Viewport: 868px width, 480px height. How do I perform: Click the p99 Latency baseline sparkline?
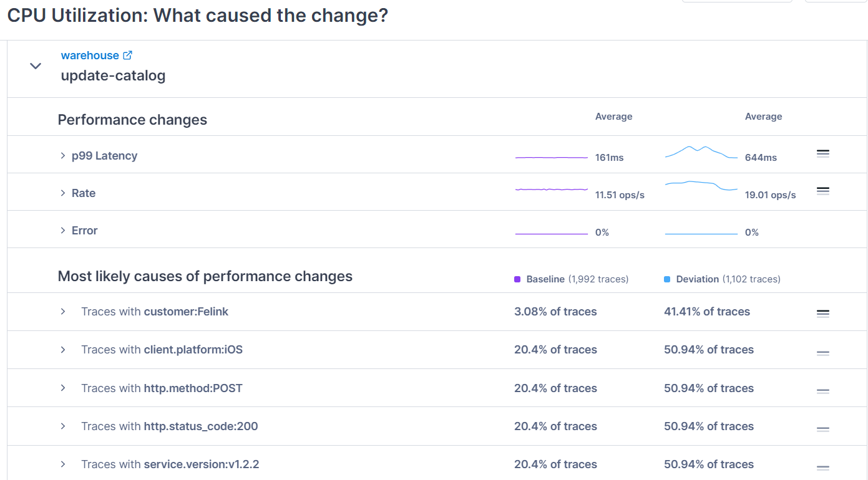click(x=552, y=158)
